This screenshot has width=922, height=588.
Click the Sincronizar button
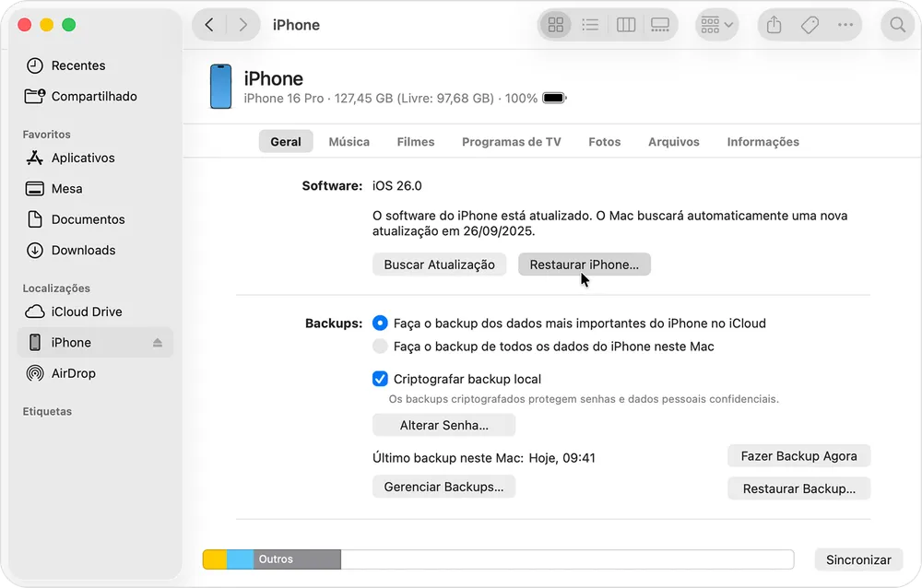(858, 559)
